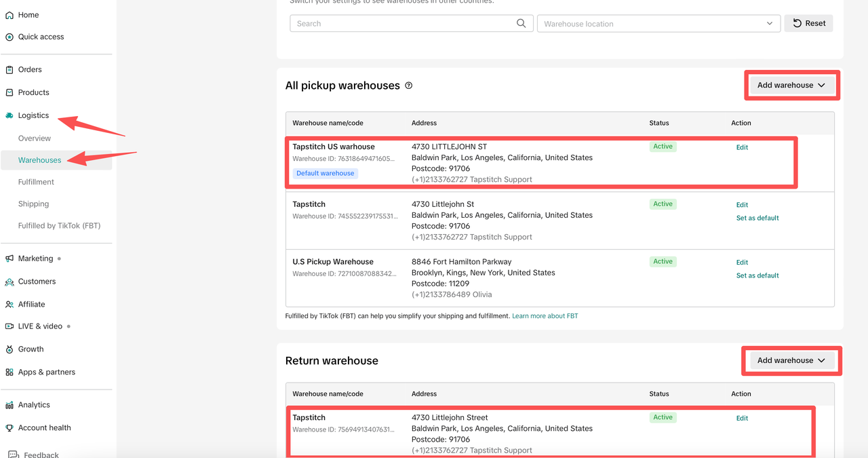Click Warehouse ID of U.S Pickup Warehouse
This screenshot has height=458, width=868.
point(344,274)
